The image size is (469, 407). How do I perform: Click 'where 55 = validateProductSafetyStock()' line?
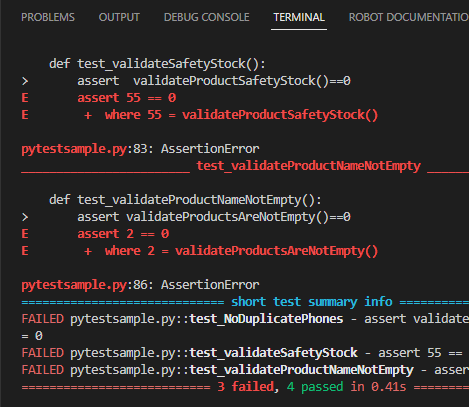pyautogui.click(x=242, y=115)
